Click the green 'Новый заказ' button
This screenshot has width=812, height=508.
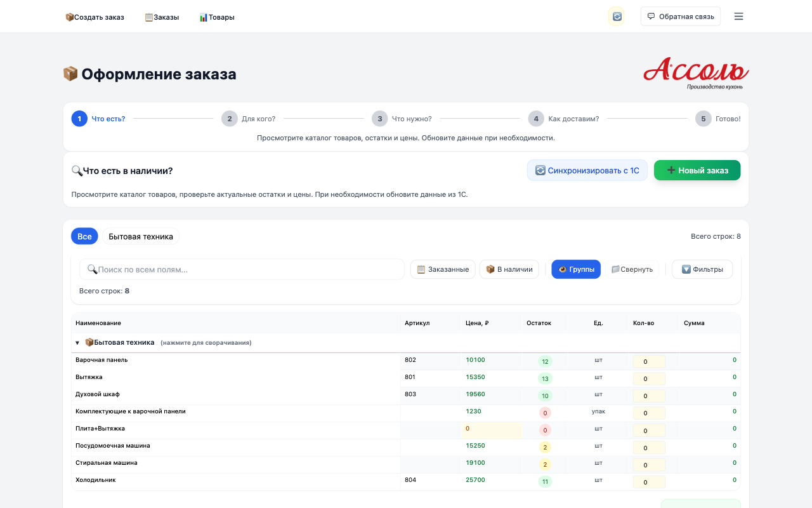pos(697,170)
